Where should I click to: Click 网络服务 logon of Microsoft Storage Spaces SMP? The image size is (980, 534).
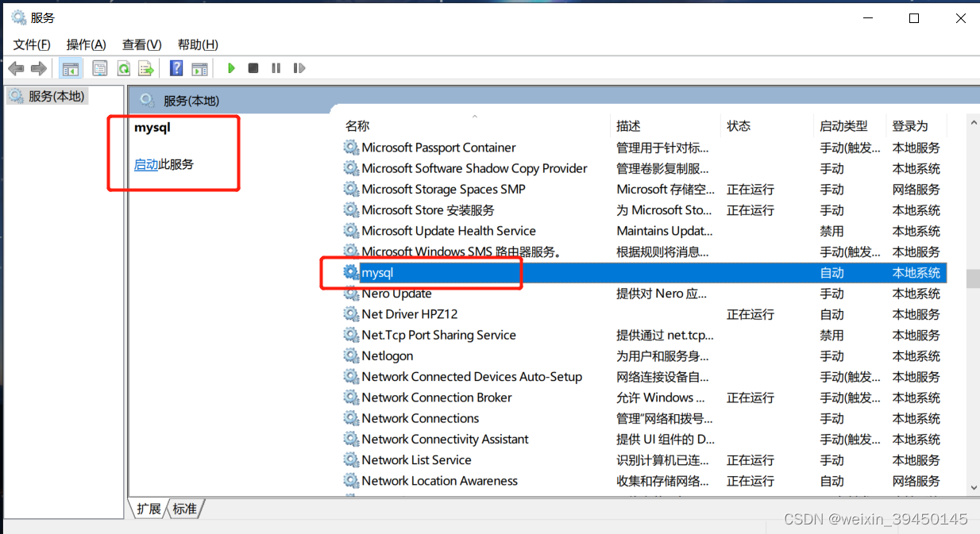pos(916,189)
